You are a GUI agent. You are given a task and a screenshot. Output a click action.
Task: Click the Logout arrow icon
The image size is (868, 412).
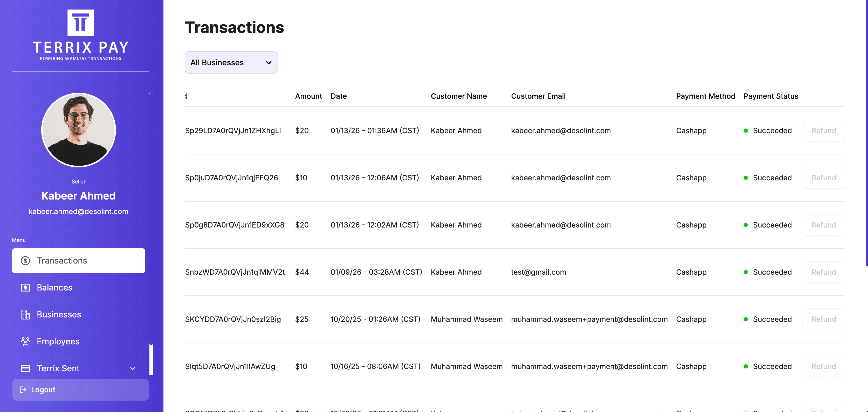pyautogui.click(x=23, y=389)
